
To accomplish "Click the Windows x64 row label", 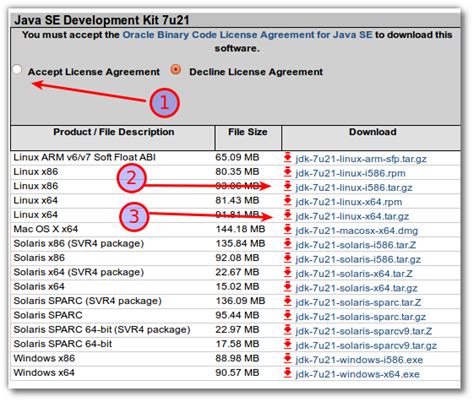I will coord(44,372).
